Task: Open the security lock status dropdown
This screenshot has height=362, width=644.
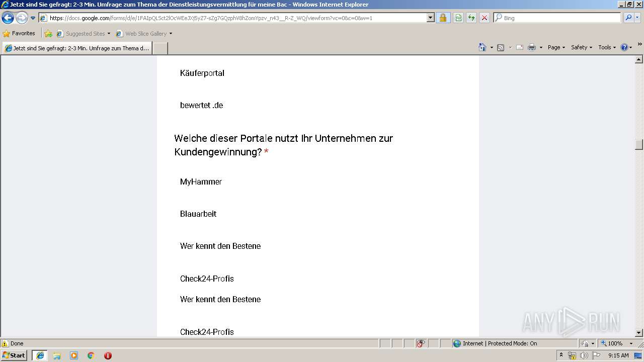Action: [588, 343]
